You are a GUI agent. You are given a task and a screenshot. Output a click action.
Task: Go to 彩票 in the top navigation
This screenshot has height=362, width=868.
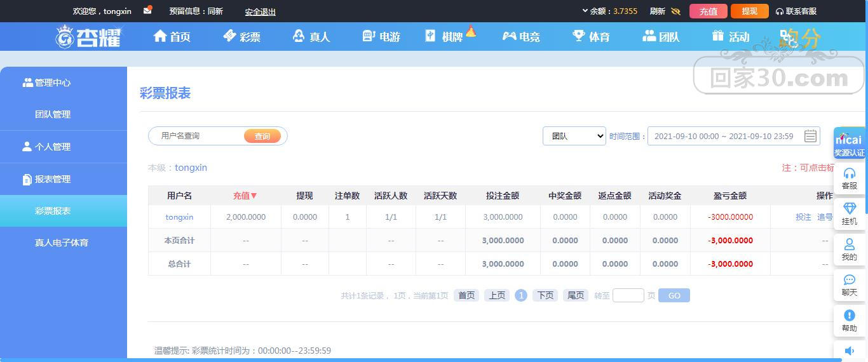(241, 36)
